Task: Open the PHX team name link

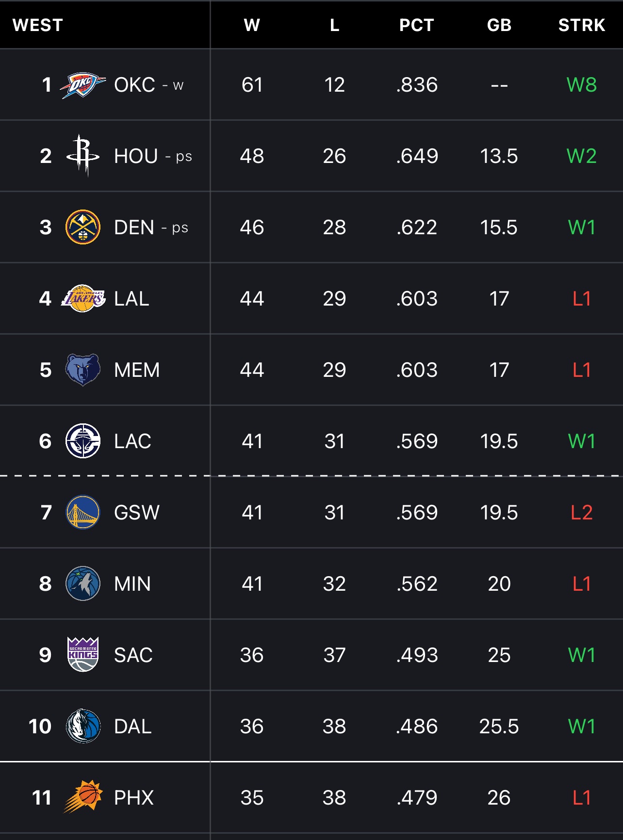Action: [134, 798]
